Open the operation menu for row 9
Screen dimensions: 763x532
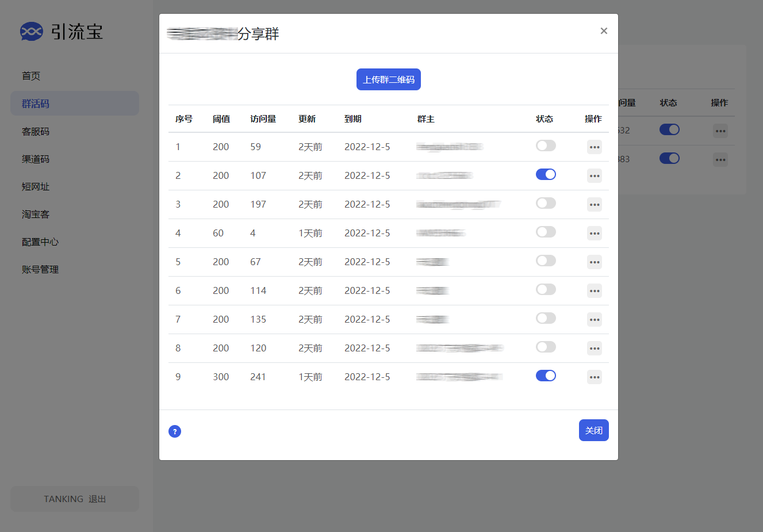(x=594, y=377)
